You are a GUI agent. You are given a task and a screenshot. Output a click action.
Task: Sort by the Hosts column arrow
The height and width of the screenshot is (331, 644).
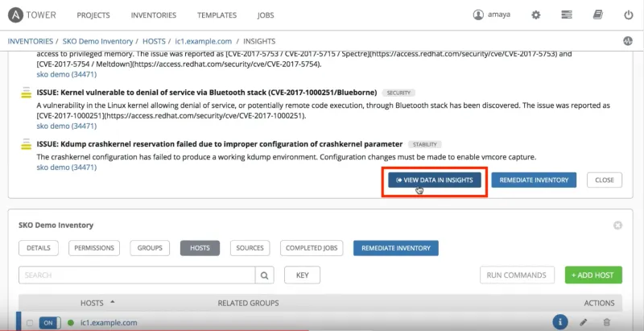[112, 302]
